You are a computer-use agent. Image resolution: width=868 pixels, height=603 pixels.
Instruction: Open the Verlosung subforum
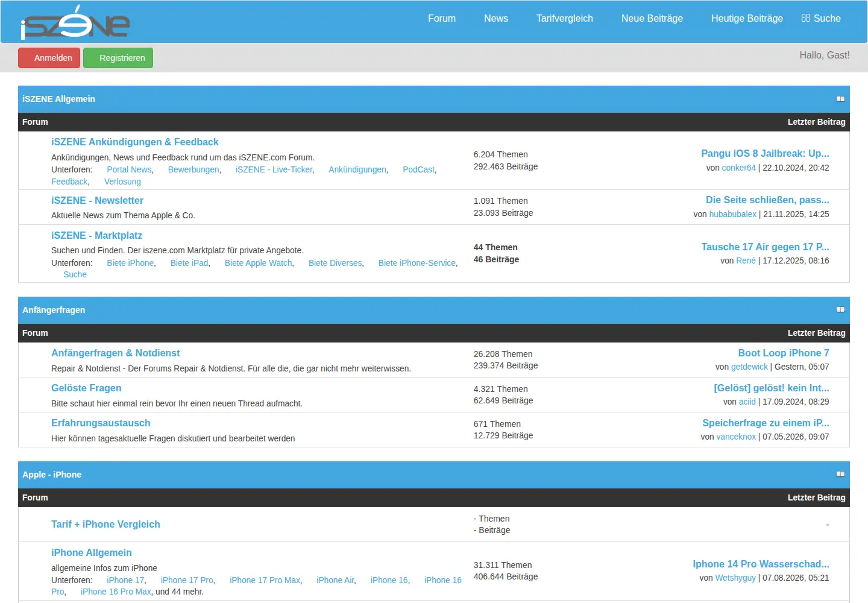tap(122, 182)
